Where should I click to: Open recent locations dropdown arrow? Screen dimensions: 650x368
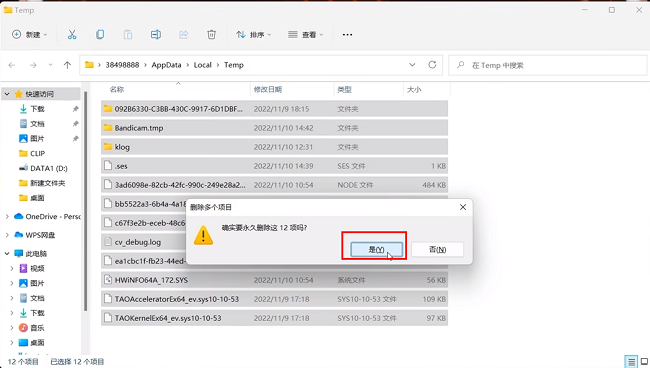51,65
